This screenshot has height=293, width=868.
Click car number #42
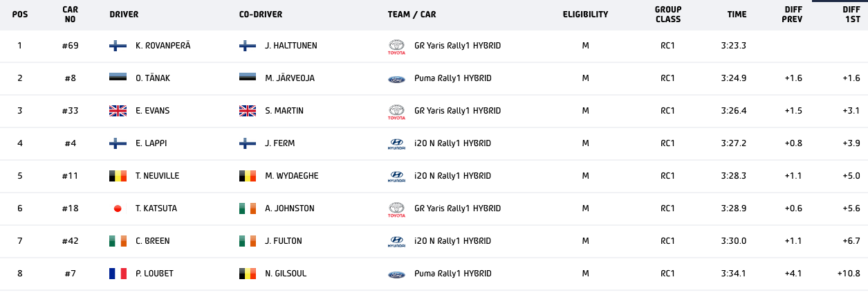70,241
